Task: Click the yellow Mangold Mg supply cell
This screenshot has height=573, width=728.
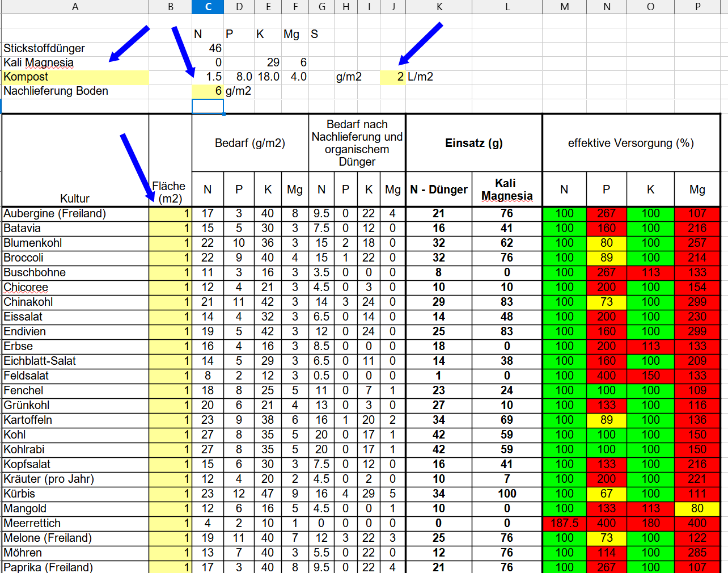Action: point(697,508)
